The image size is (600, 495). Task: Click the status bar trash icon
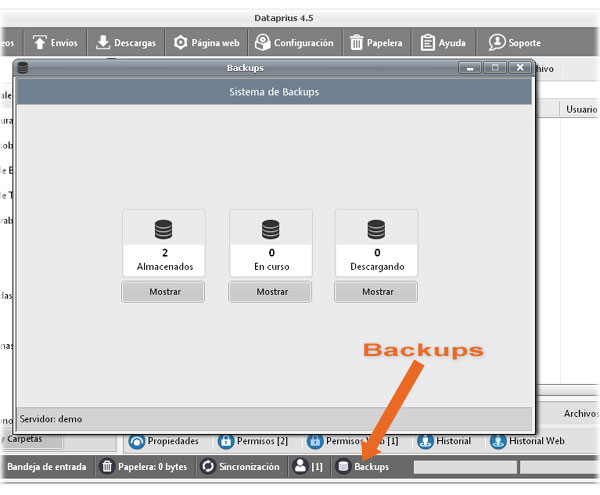[107, 467]
